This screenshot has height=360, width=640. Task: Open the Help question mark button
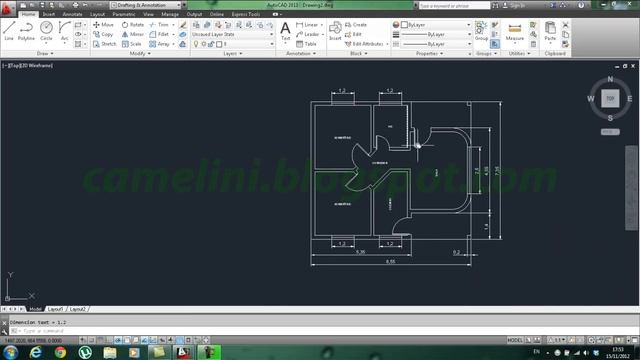click(581, 5)
